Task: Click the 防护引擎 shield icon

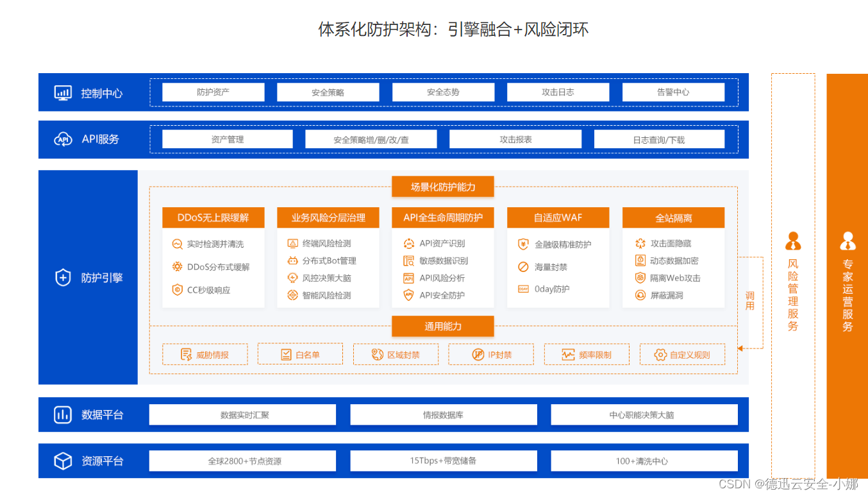Action: coord(63,278)
